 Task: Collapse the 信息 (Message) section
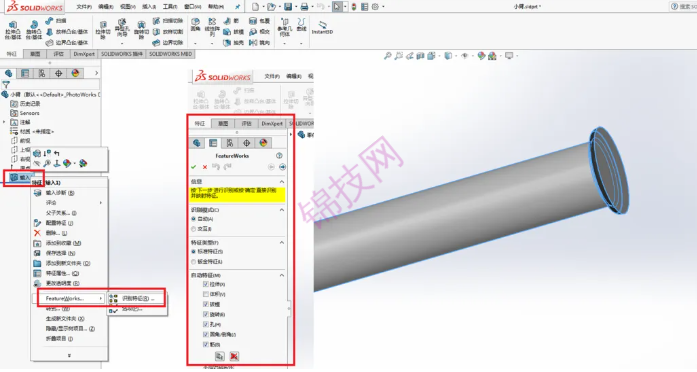[x=282, y=182]
